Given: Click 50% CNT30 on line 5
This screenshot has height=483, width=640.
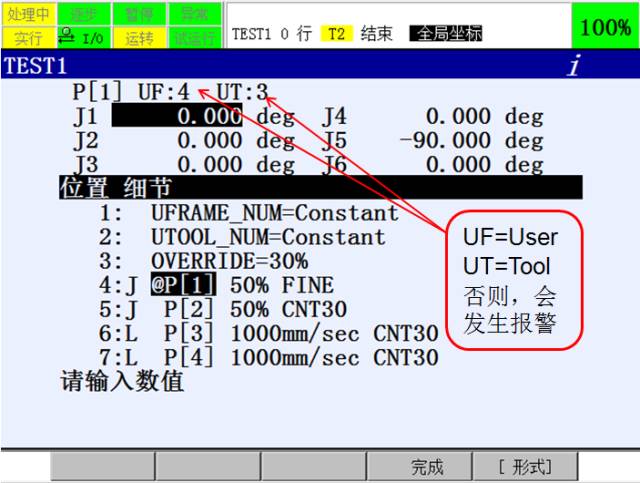Looking at the screenshot, I should pos(289,309).
